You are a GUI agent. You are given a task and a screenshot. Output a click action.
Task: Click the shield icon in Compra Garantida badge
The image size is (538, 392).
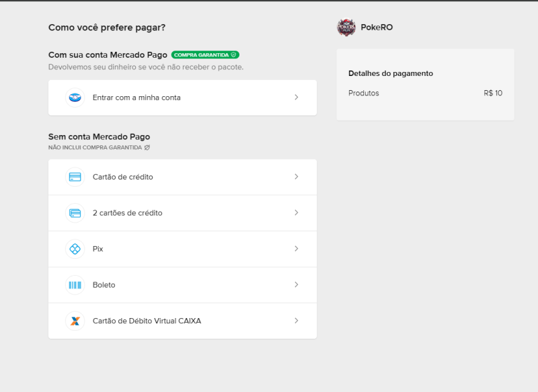[233, 55]
